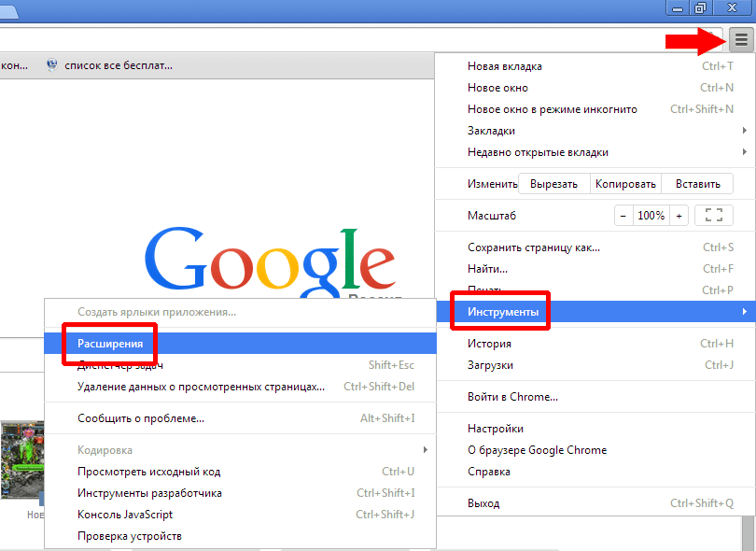
Task: Select 'Войти в Chrome...'
Action: [x=595, y=397]
